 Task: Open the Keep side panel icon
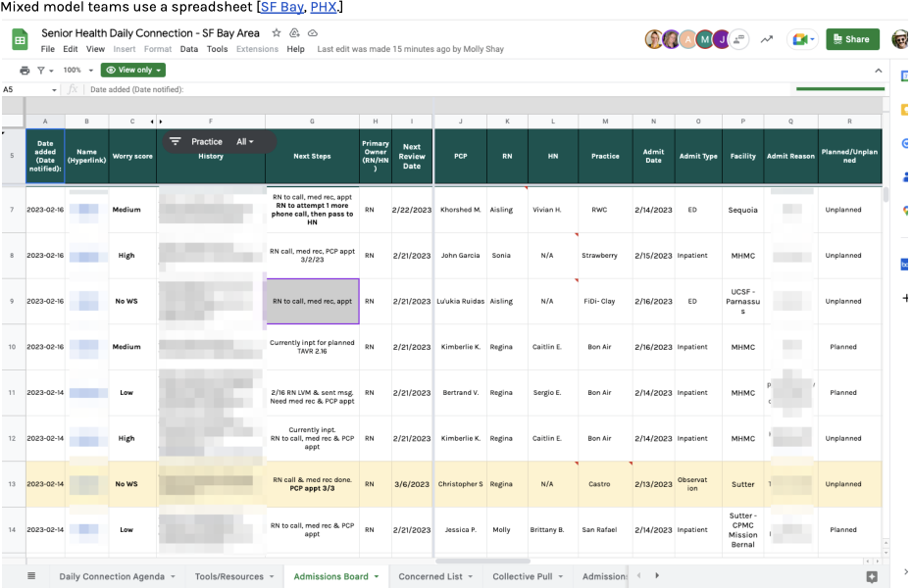pos(905,110)
